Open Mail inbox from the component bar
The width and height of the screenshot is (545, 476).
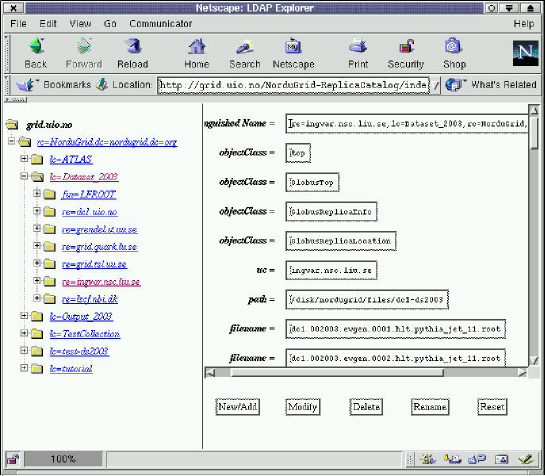pos(453,459)
